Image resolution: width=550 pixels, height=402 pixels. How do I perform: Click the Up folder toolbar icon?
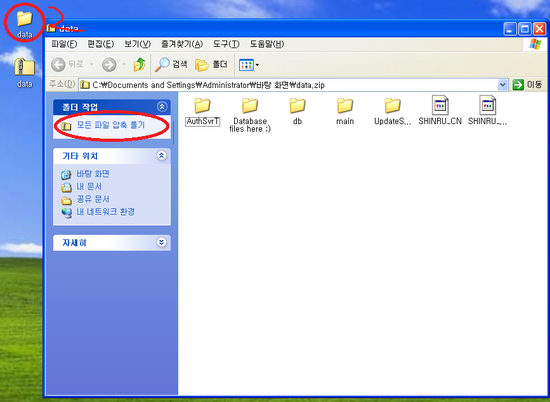pyautogui.click(x=140, y=65)
